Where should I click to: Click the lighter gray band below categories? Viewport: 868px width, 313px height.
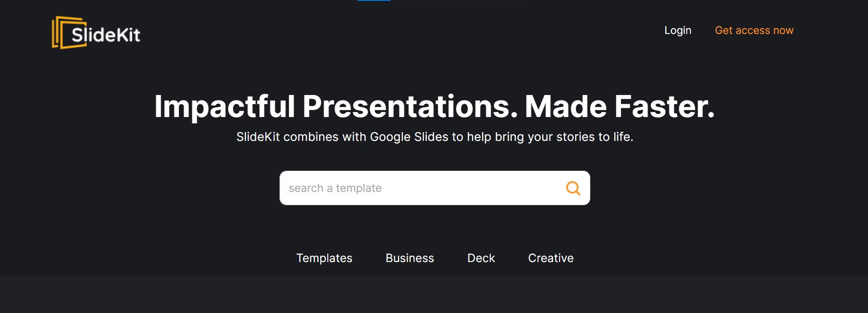pyautogui.click(x=434, y=295)
